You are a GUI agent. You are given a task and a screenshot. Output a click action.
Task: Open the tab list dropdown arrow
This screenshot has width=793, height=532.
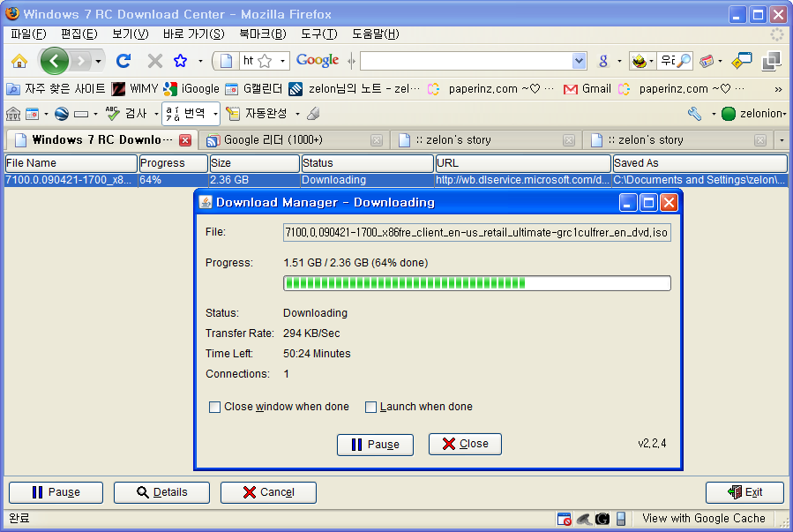click(782, 140)
